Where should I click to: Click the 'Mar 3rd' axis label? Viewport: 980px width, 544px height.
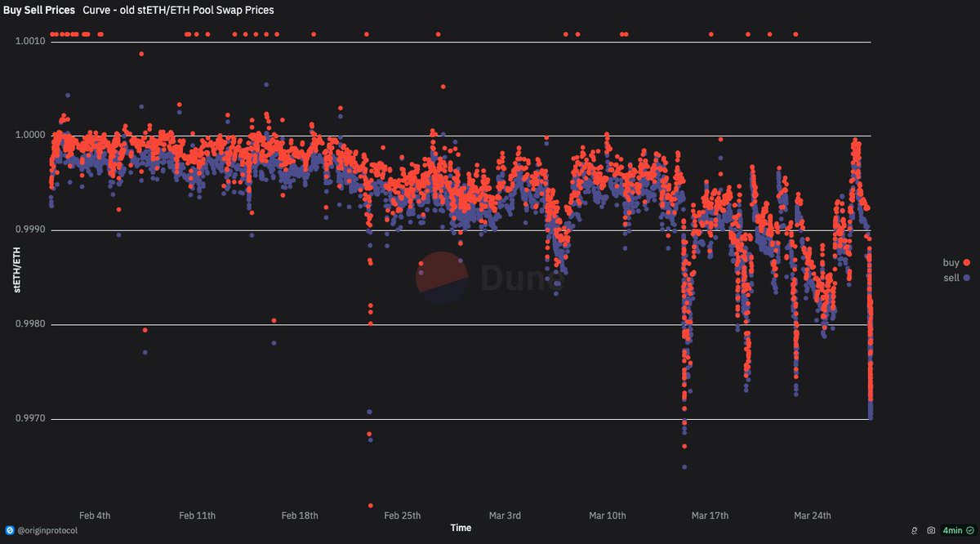pyautogui.click(x=505, y=515)
